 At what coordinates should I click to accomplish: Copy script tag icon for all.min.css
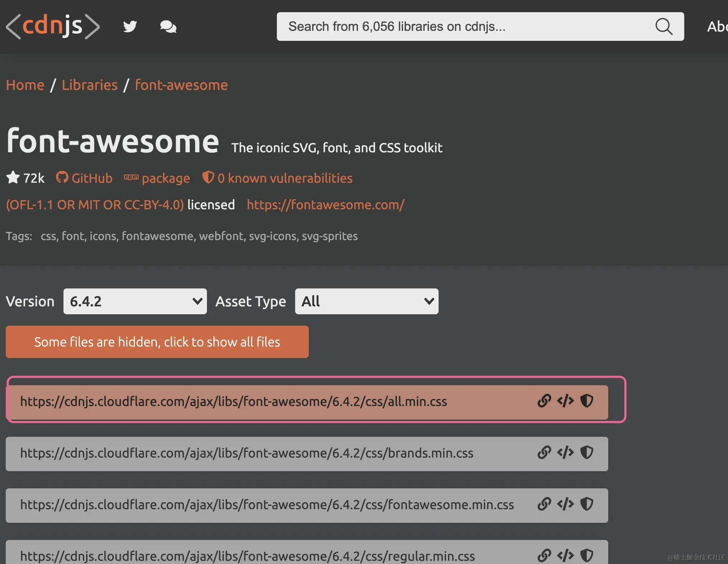(566, 401)
